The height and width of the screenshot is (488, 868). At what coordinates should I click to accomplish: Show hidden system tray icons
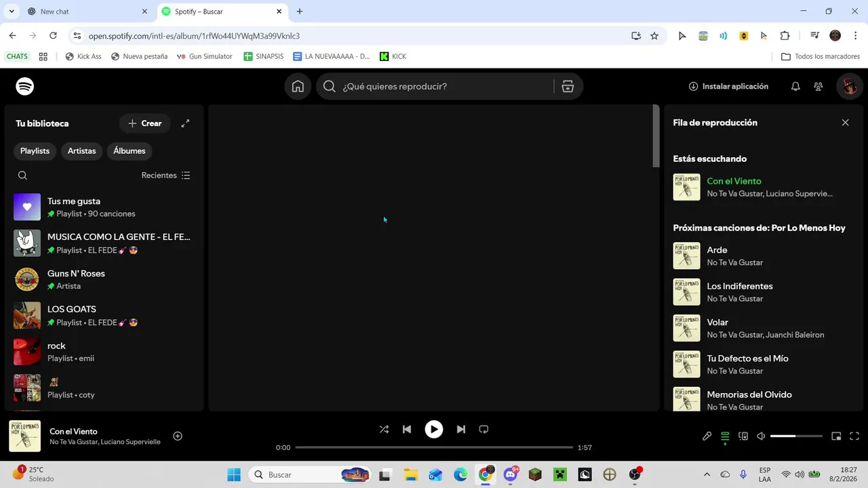(707, 474)
